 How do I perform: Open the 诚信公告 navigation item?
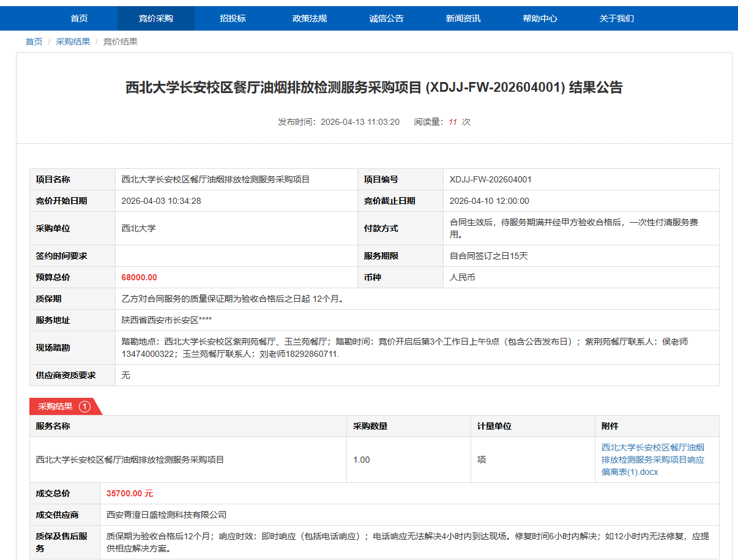click(x=386, y=18)
